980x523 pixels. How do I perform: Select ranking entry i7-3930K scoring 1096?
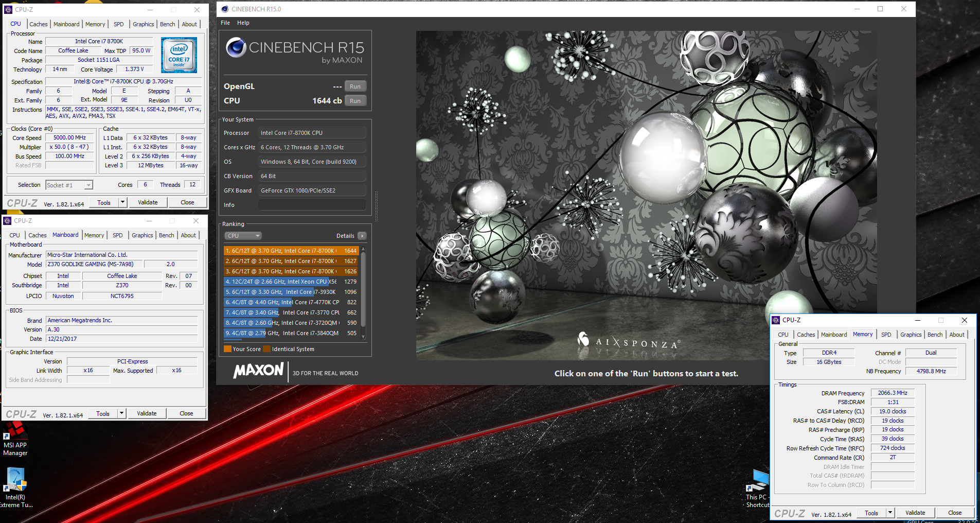[291, 292]
